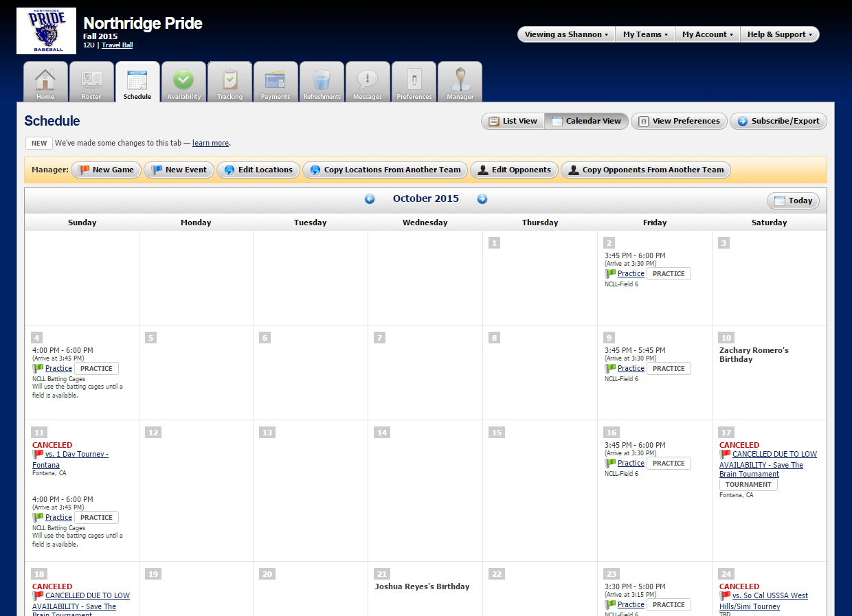Select the Calendar View toggle

click(x=586, y=122)
